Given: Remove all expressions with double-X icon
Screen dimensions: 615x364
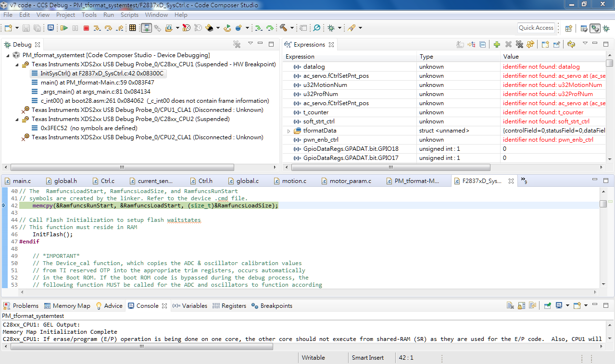Looking at the screenshot, I should point(519,45).
